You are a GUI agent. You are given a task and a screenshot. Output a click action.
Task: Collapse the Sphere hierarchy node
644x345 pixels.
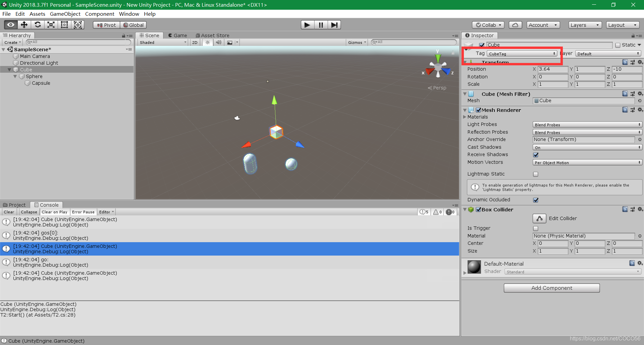point(15,76)
